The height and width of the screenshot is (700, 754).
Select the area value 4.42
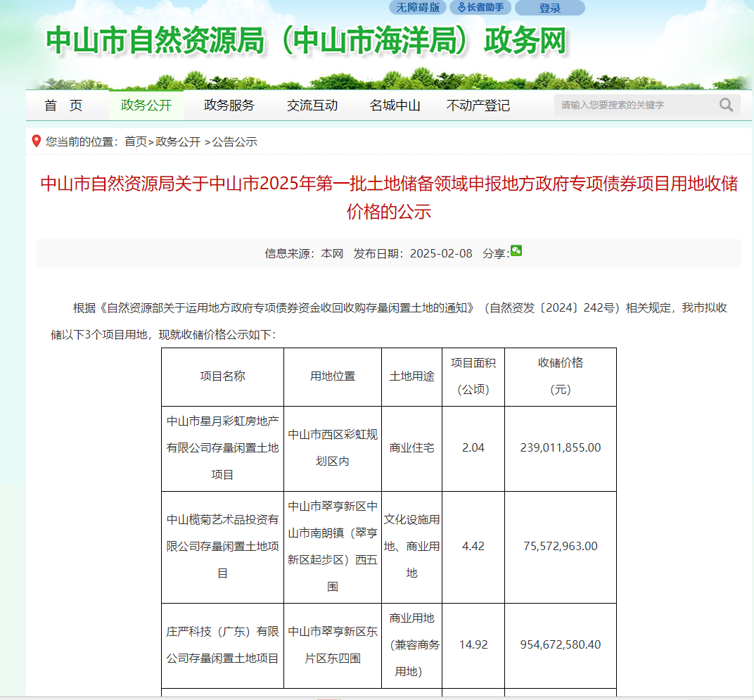473,547
